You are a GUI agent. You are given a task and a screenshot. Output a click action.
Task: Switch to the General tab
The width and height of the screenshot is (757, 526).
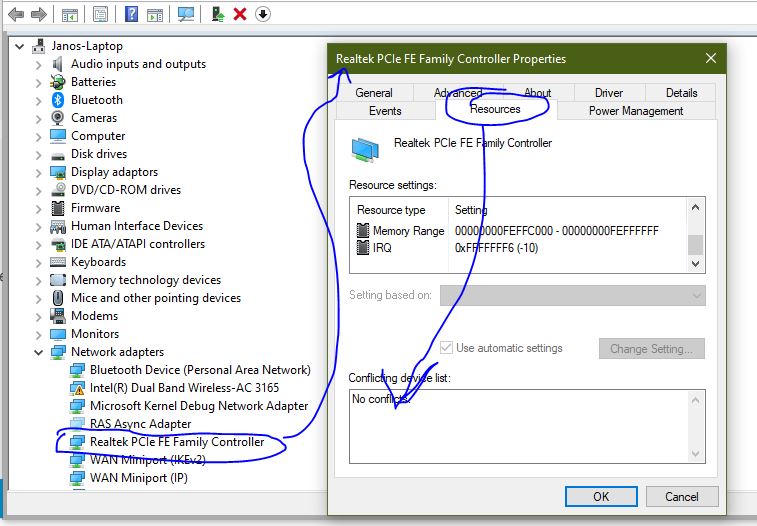coord(374,93)
